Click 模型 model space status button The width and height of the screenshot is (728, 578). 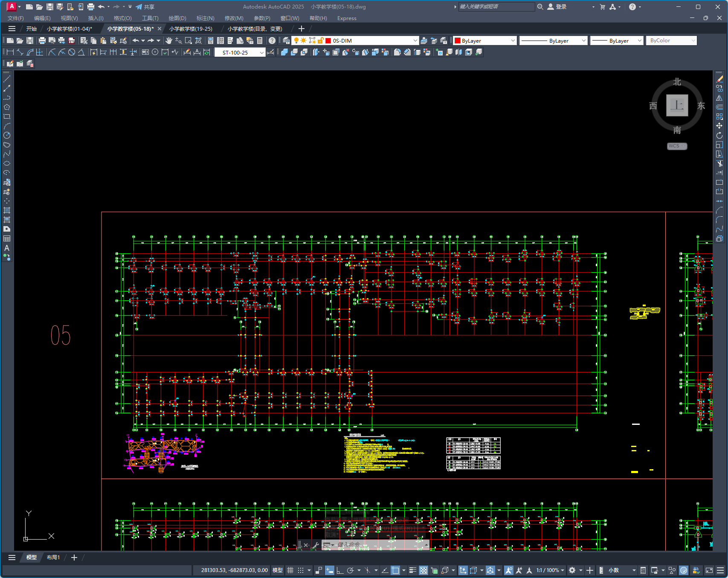pos(278,570)
